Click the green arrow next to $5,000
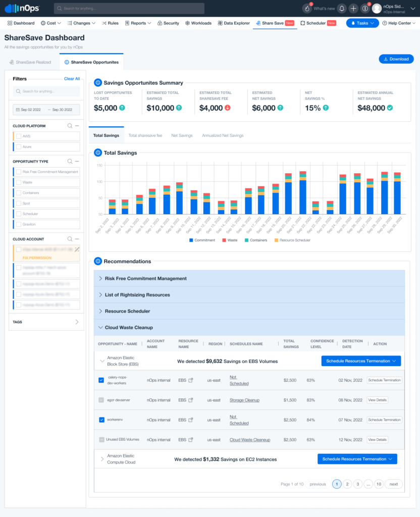 pos(122,108)
